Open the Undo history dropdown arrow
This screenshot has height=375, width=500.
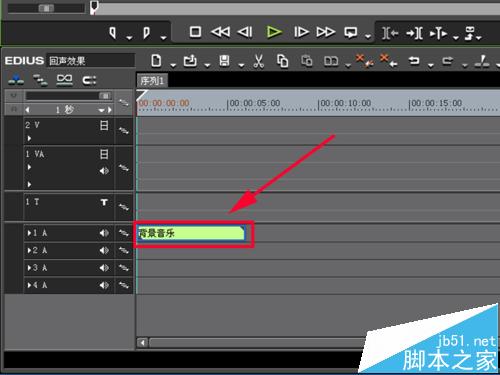coord(431,65)
